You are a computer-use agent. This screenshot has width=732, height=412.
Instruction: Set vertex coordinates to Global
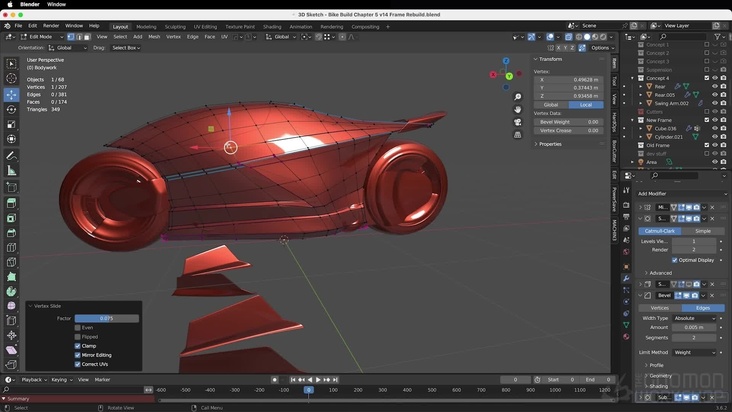[x=551, y=105]
